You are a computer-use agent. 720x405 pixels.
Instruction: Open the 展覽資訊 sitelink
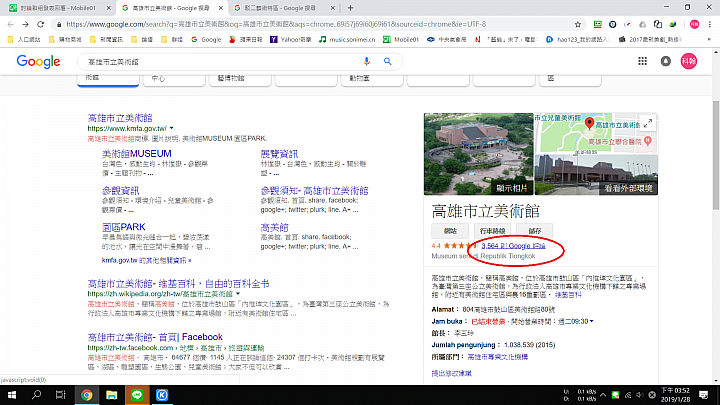pyautogui.click(x=279, y=154)
